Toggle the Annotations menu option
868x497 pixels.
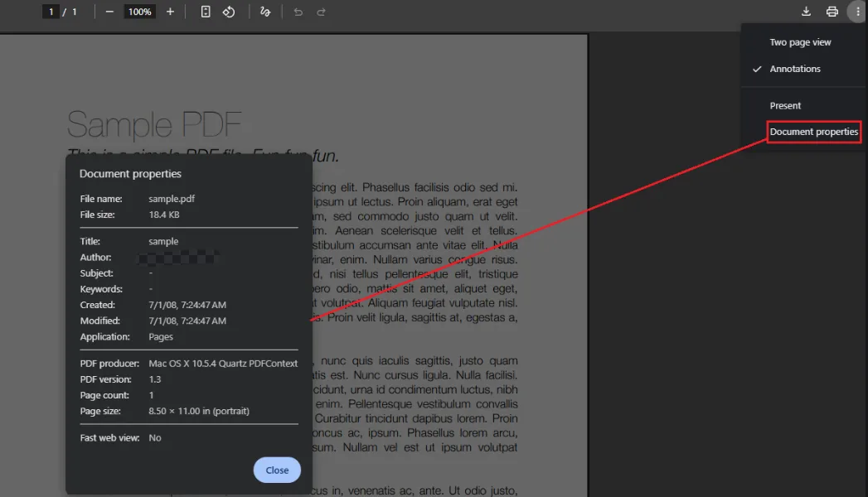tap(795, 69)
